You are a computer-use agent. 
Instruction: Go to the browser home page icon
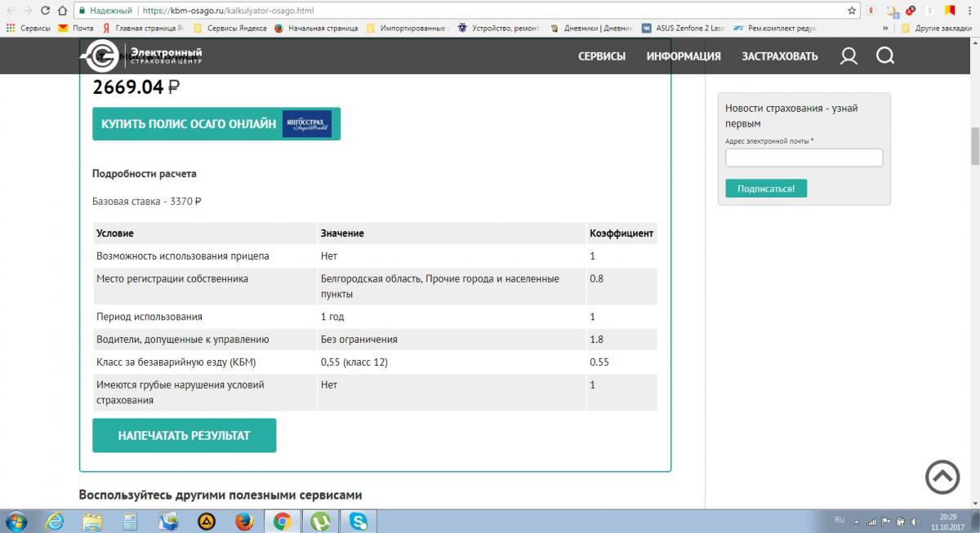63,11
